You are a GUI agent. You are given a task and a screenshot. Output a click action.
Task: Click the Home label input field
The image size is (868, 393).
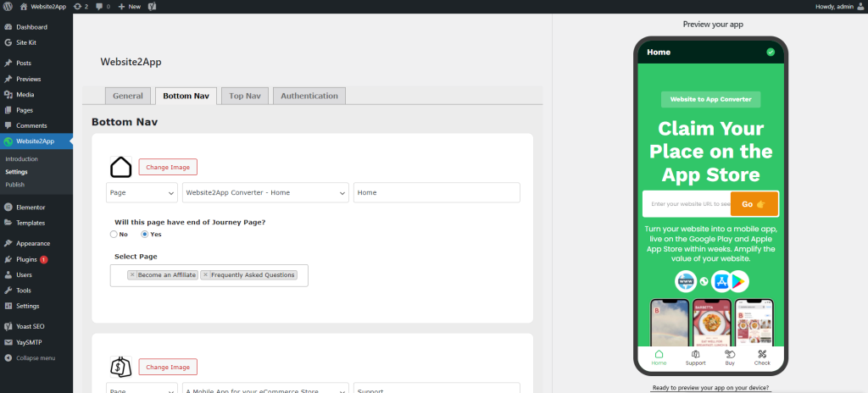click(x=437, y=192)
